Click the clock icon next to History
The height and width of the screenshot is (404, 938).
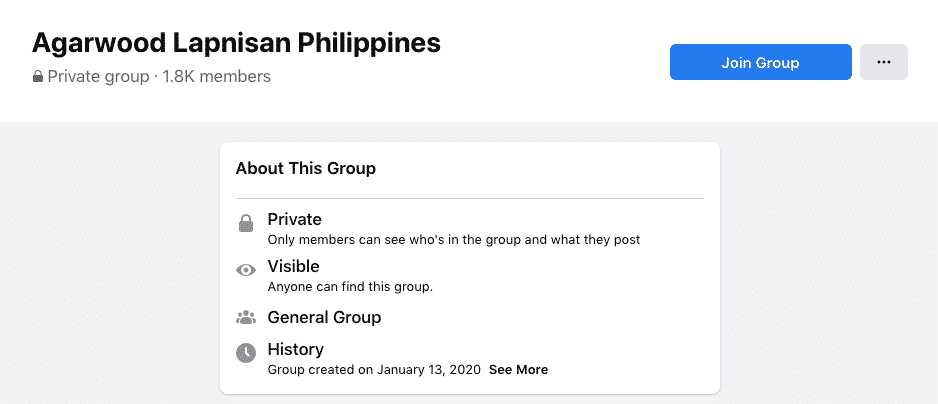pos(245,353)
